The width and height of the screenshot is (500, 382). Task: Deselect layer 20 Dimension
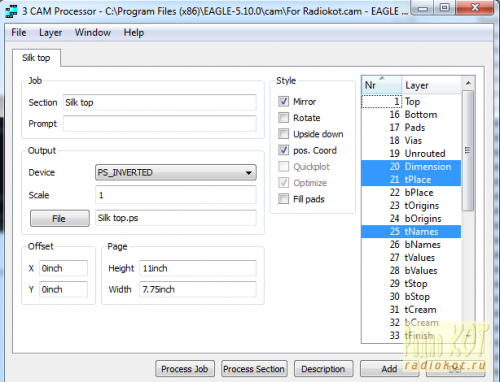tap(411, 166)
